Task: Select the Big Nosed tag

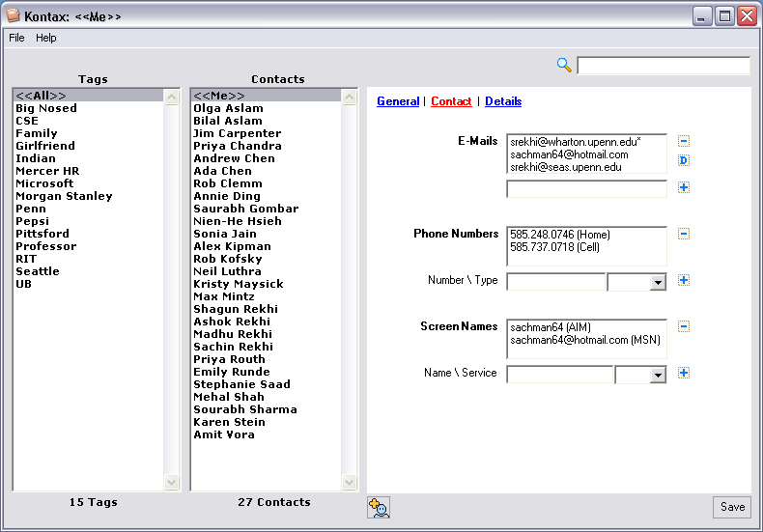Action: (x=89, y=108)
